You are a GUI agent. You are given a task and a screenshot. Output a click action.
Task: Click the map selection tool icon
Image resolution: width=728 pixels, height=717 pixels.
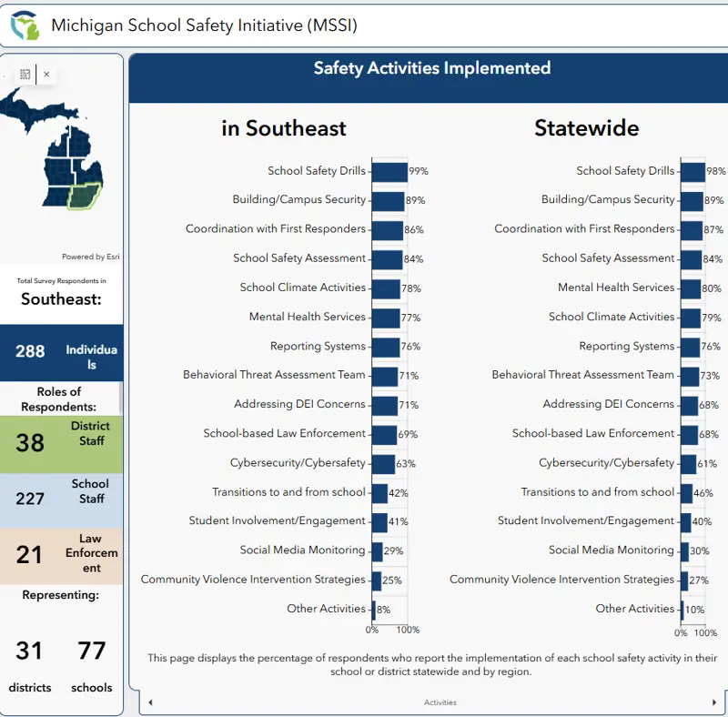pyautogui.click(x=25, y=75)
